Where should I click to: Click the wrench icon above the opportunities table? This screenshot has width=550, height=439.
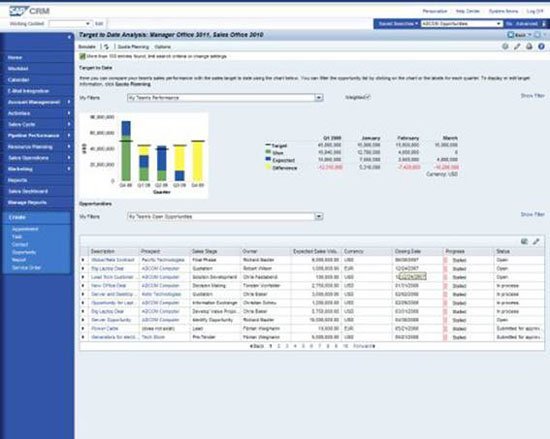click(x=536, y=241)
